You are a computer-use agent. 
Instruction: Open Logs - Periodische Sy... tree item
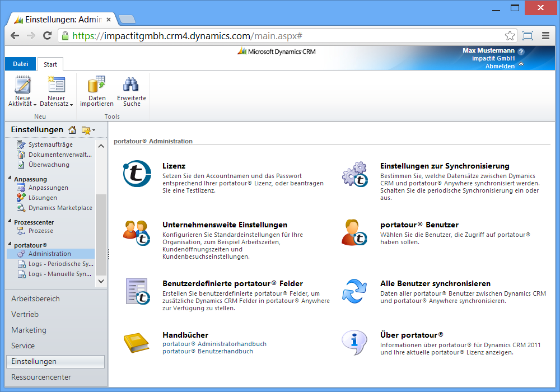[55, 264]
